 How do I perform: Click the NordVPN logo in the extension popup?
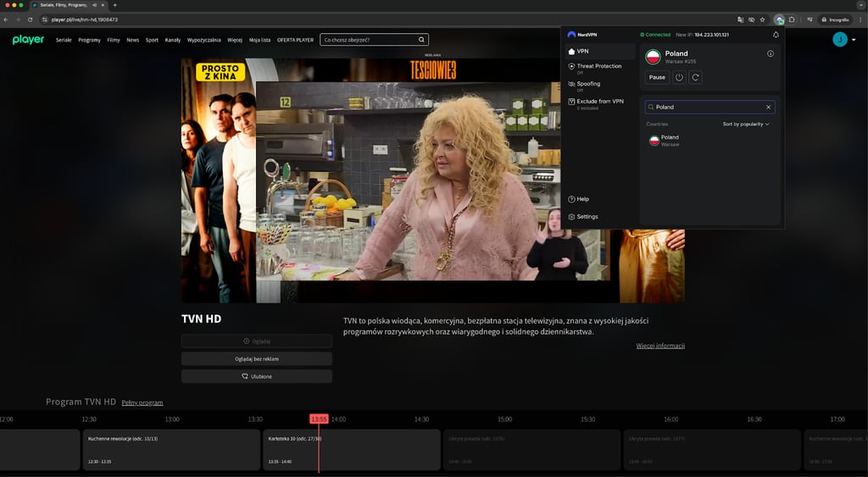coord(581,34)
